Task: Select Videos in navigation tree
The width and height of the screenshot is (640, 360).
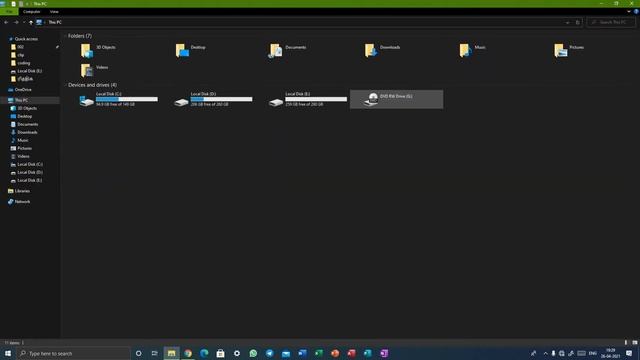Action: tap(23, 156)
